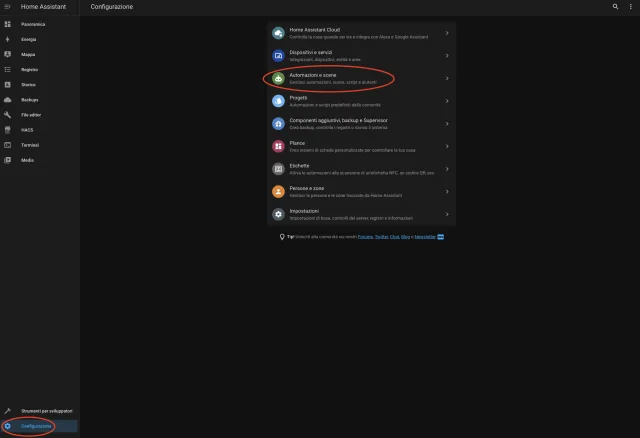
Task: Open the Plance entry title
Action: 297,143
